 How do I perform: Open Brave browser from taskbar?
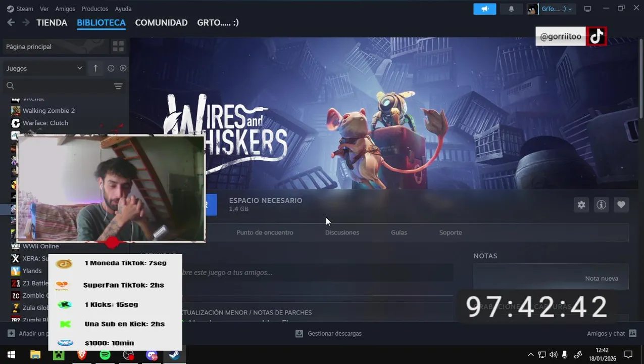pyautogui.click(x=82, y=355)
